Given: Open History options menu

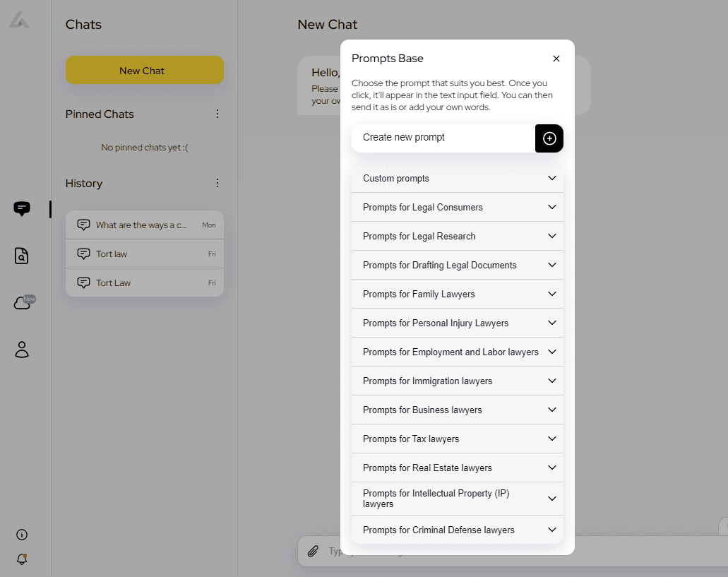Looking at the screenshot, I should coord(217,183).
